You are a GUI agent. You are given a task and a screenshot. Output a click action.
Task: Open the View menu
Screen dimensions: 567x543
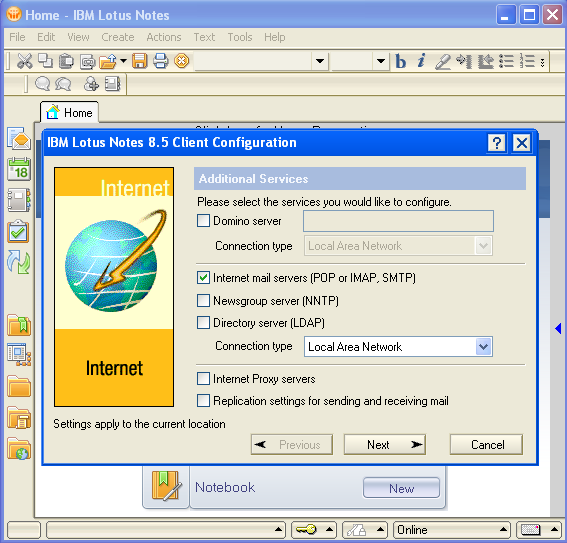click(78, 37)
